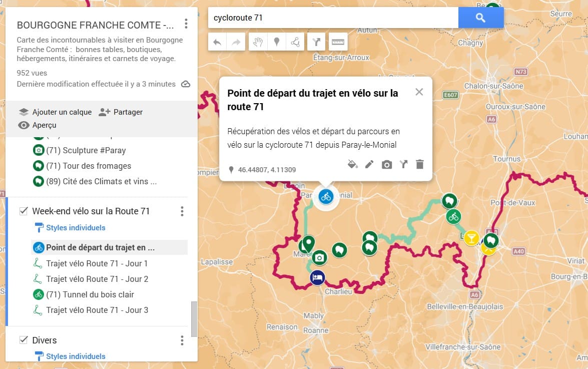Image resolution: width=588 pixels, height=369 pixels.
Task: Select the (71) Tunnel du bois clair item
Action: click(89, 295)
